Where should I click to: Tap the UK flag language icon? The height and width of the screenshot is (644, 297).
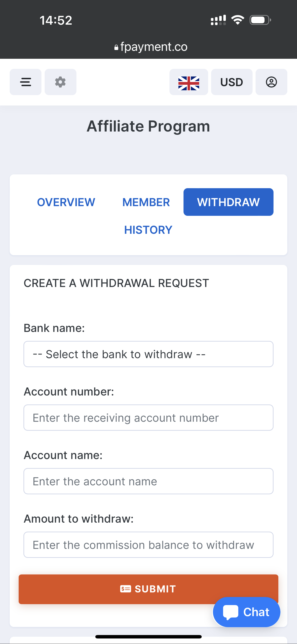[x=189, y=82]
